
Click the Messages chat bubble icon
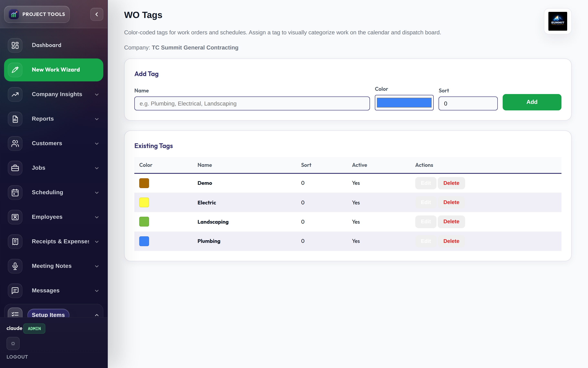(15, 291)
